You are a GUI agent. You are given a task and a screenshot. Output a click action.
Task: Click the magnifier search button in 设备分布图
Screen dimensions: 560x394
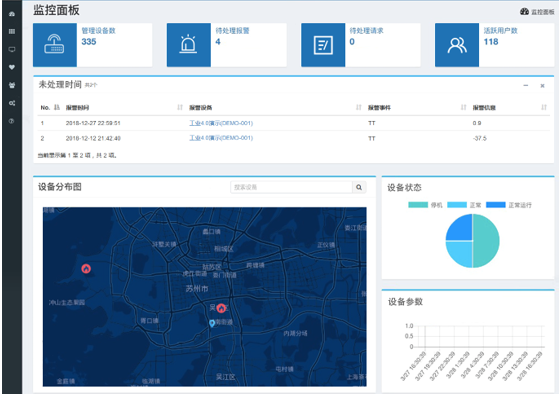click(x=359, y=187)
